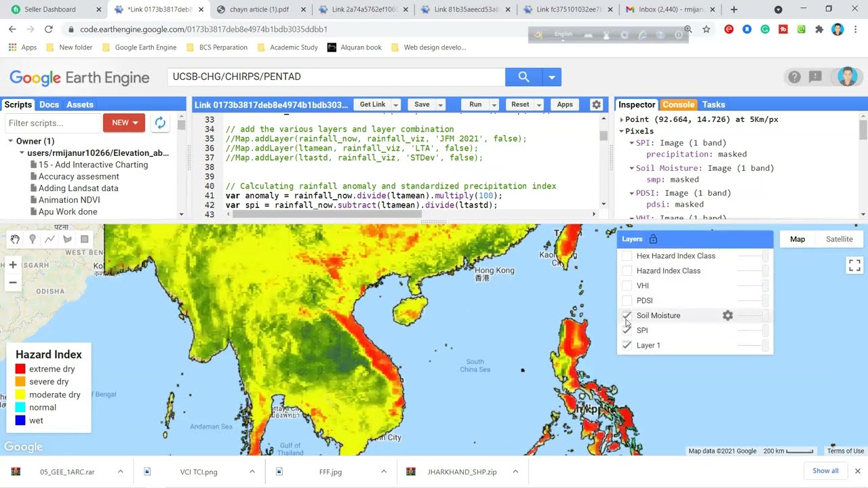
Task: Uncheck the Soil Moisture layer
Action: click(627, 316)
